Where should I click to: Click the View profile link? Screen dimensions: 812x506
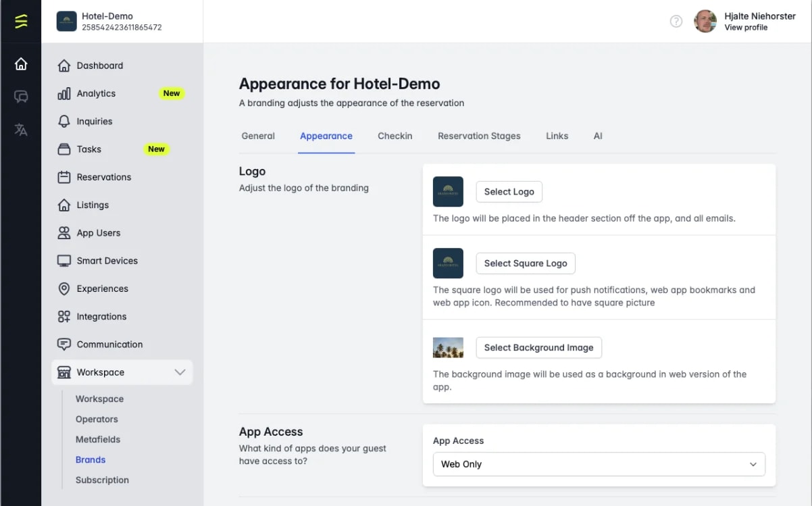tap(746, 28)
